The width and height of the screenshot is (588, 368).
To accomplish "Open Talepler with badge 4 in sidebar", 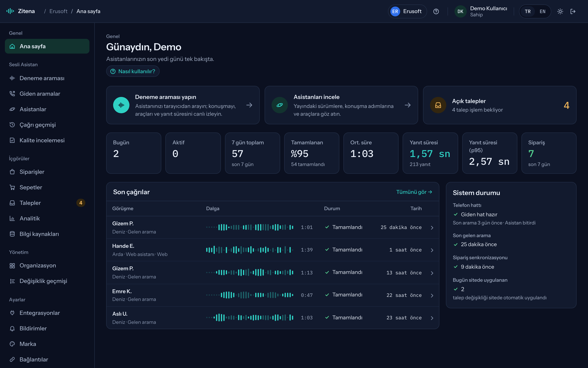I will click(x=47, y=203).
